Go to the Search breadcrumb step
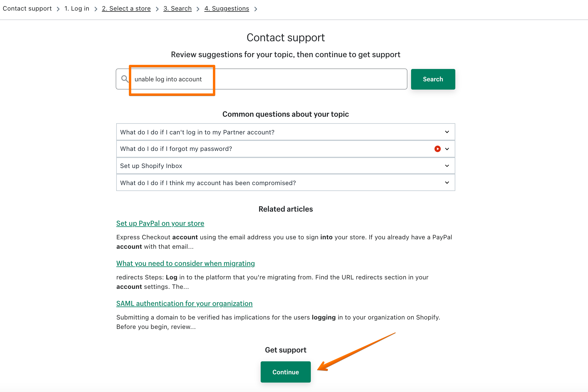 click(x=178, y=9)
